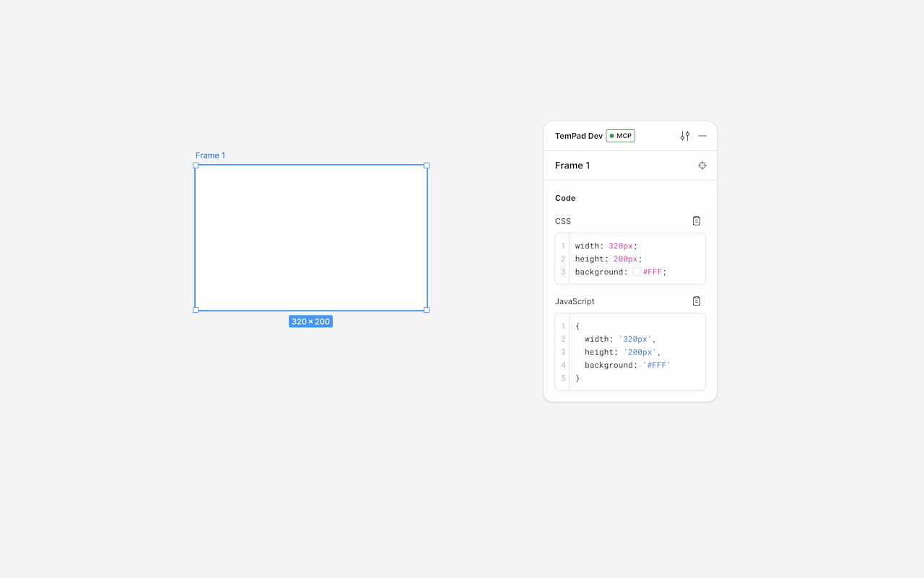924x578 pixels.
Task: Click the clipboard icon next to JavaScript
Action: click(x=696, y=301)
